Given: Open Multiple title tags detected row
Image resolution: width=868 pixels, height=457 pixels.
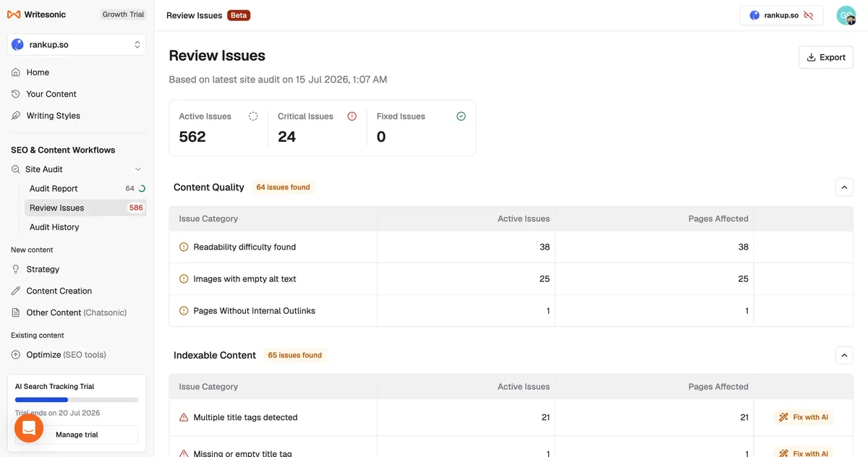Looking at the screenshot, I should pyautogui.click(x=511, y=417).
